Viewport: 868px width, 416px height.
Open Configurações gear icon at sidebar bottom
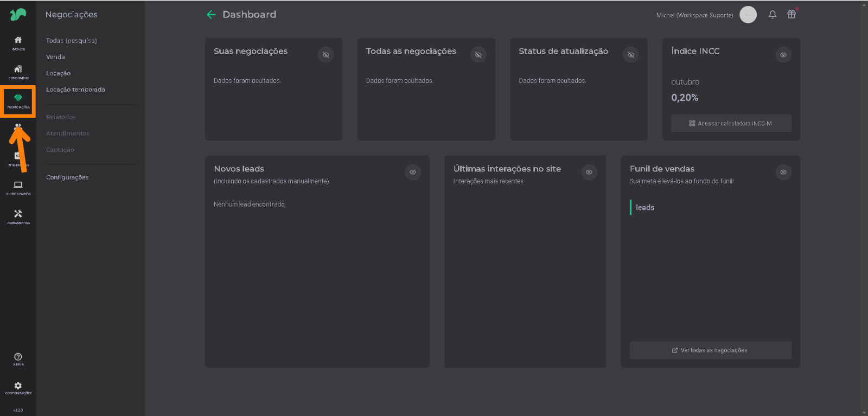click(18, 388)
